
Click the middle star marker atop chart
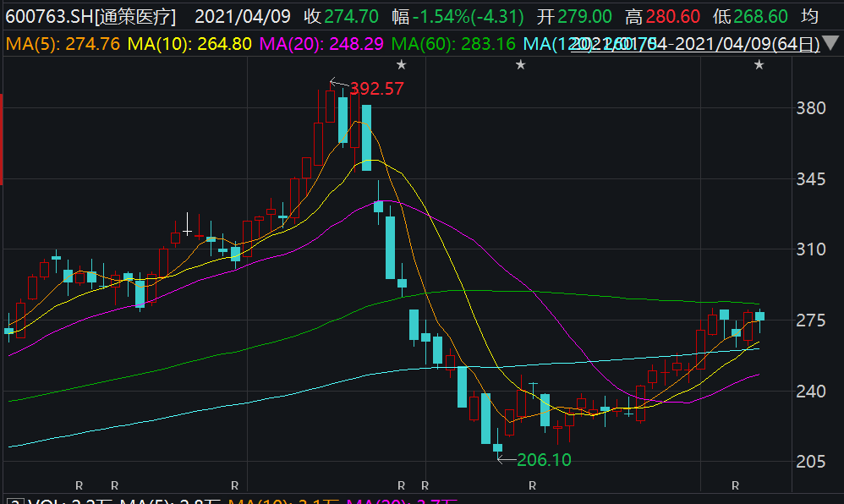[x=520, y=65]
